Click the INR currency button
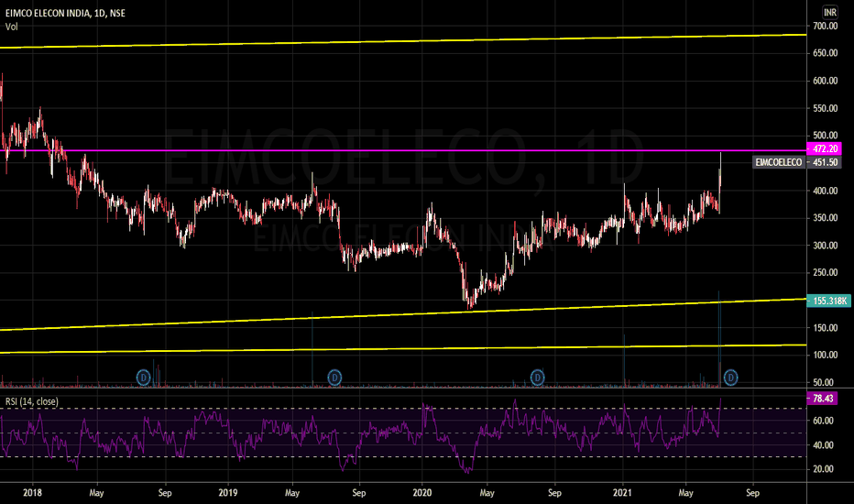The width and height of the screenshot is (854, 504). 830,12
